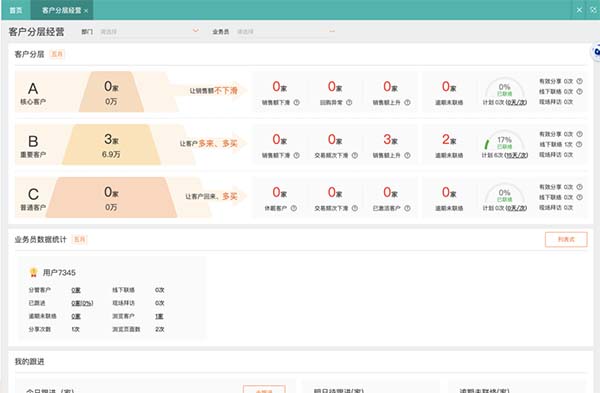Click help icon next to B-row 线下联络
The height and width of the screenshot is (393, 600).
579,144
